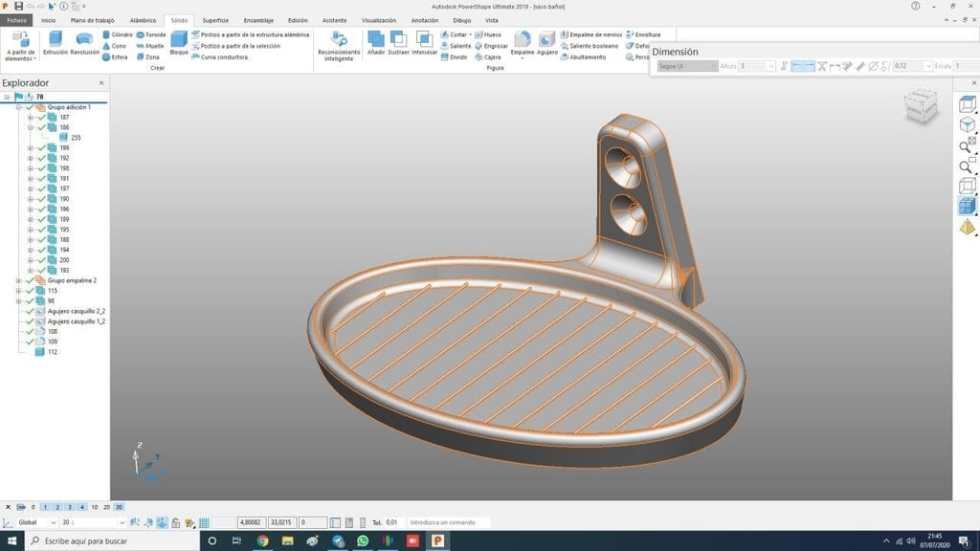
Task: Open WhatsApp from the taskbar
Action: click(x=363, y=541)
